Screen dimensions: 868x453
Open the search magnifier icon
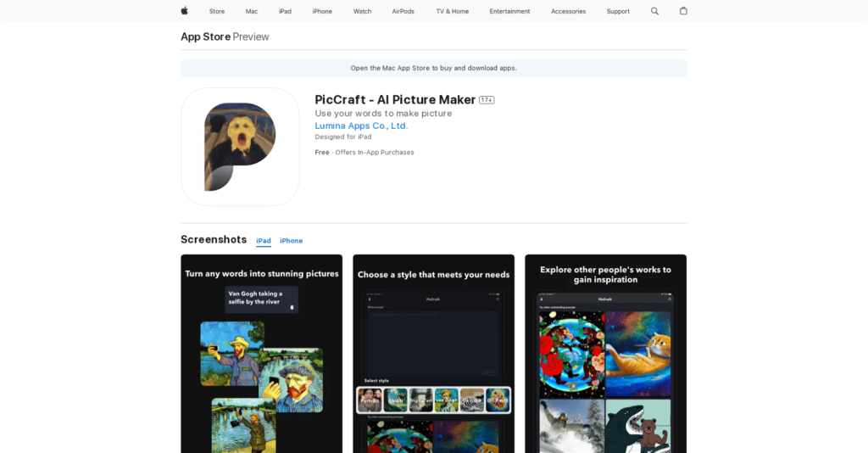654,11
